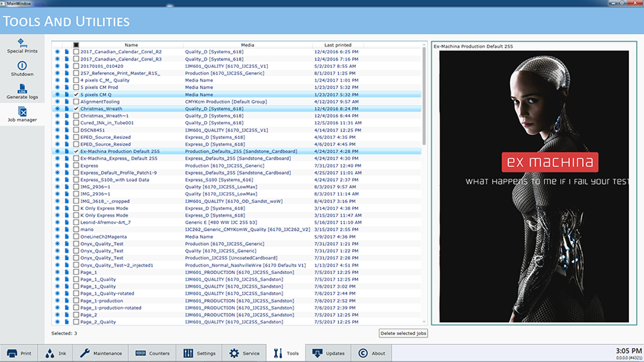Click document icon on 2017_Canadian_Calendar_Corel_R3 row

tap(67, 59)
